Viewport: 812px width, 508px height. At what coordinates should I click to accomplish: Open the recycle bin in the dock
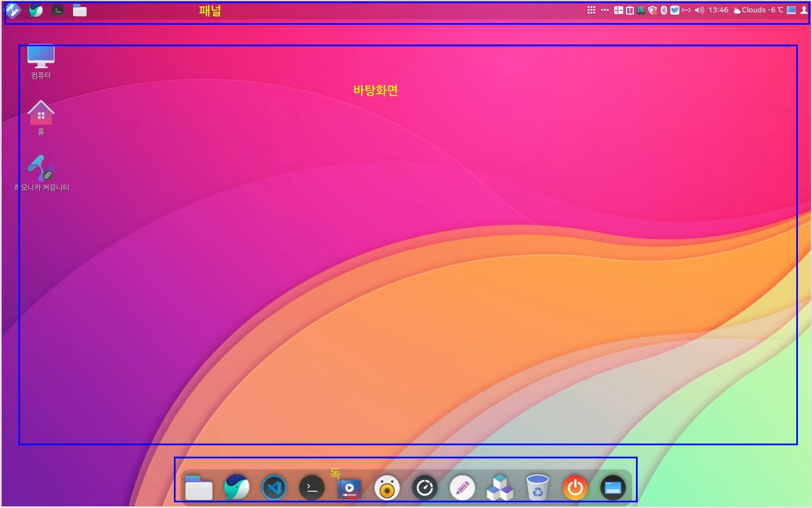[538, 488]
